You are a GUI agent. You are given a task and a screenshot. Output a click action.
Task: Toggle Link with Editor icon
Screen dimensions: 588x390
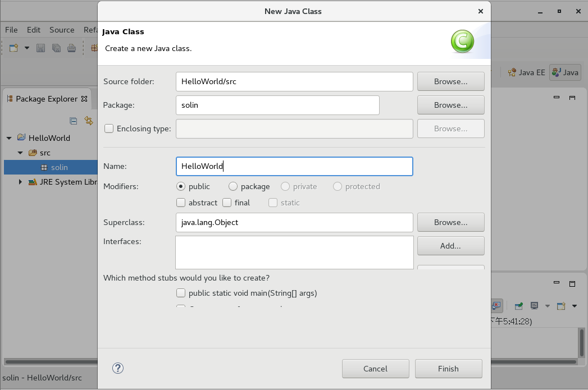[x=88, y=121]
